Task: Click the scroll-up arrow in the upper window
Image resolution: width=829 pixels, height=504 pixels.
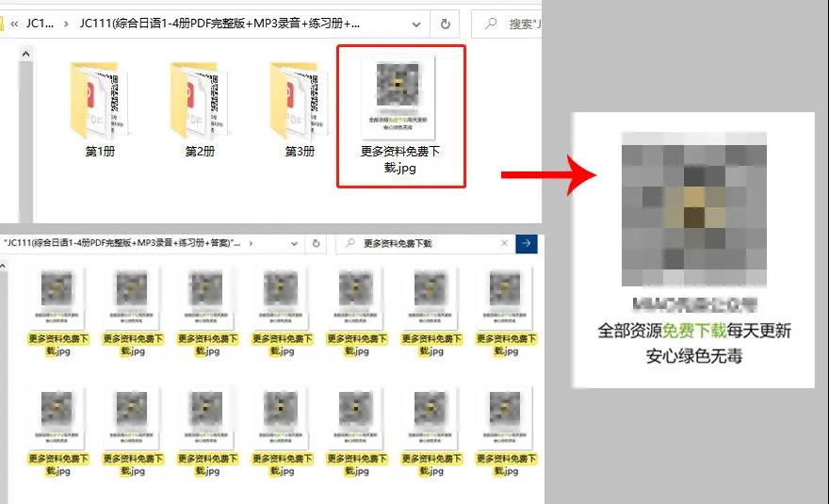Action: (25, 54)
